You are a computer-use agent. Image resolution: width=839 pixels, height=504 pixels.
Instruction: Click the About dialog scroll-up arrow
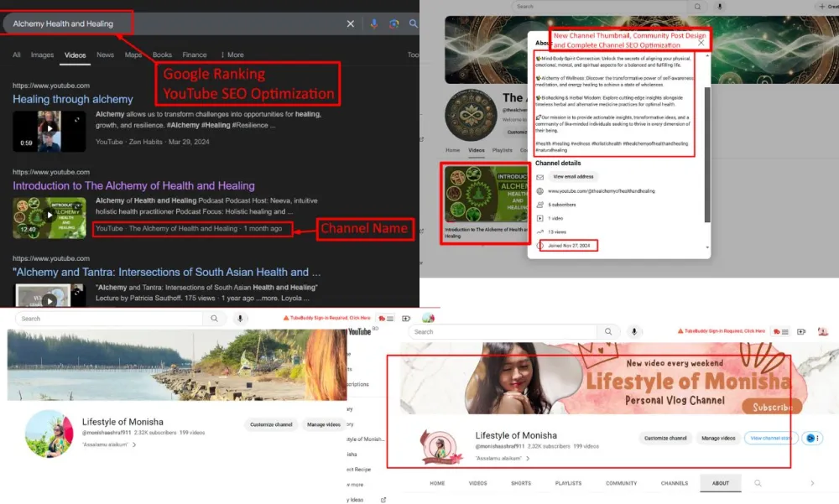pos(707,55)
